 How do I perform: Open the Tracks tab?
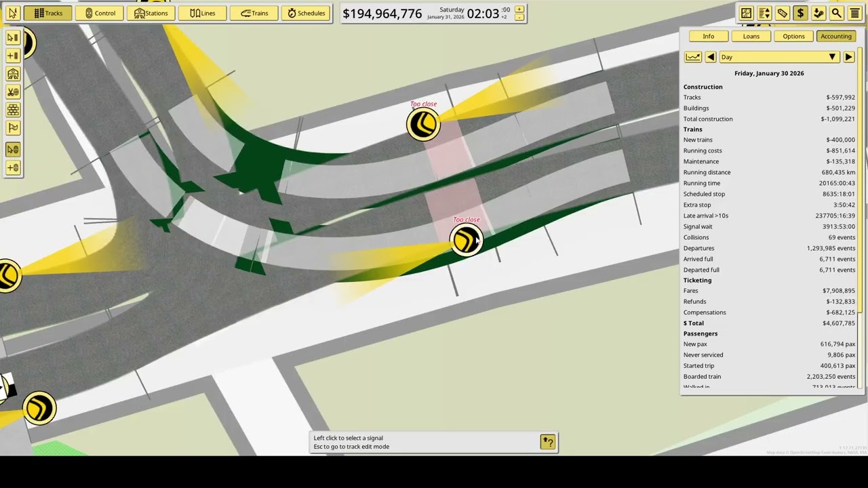(48, 13)
